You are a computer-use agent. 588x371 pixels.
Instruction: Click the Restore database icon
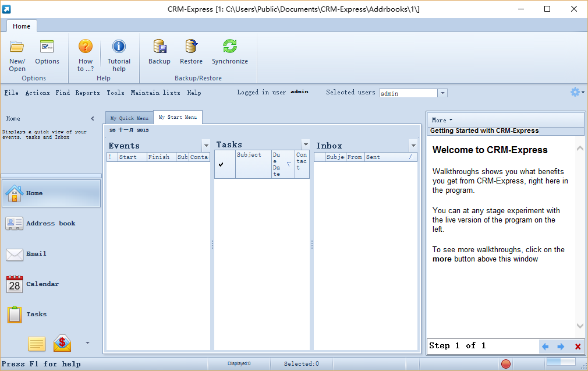pyautogui.click(x=191, y=48)
